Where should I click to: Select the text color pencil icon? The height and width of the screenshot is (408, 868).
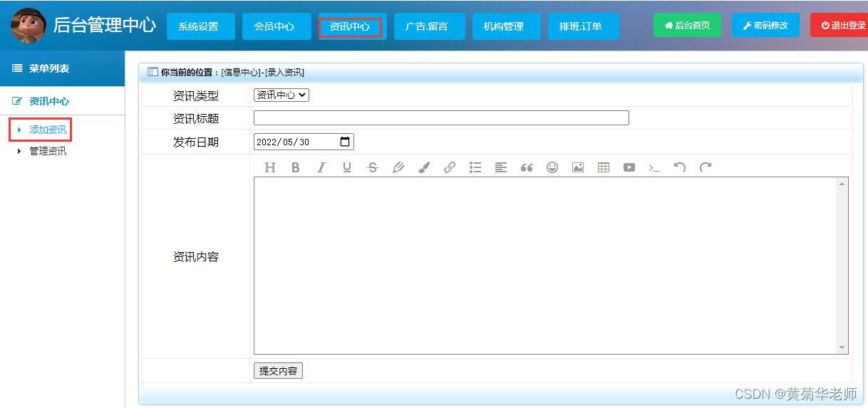point(398,167)
